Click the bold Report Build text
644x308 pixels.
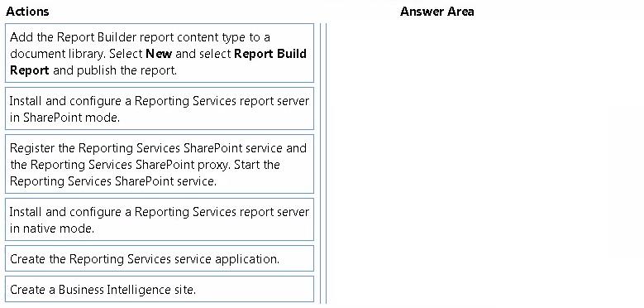tap(270, 54)
